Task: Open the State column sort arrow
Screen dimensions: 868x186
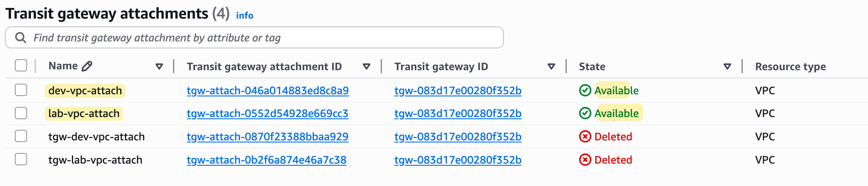Action: 727,66
